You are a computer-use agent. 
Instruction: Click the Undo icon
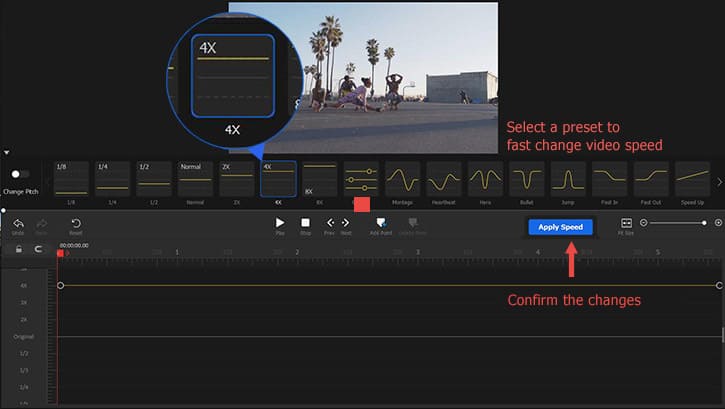[x=18, y=223]
